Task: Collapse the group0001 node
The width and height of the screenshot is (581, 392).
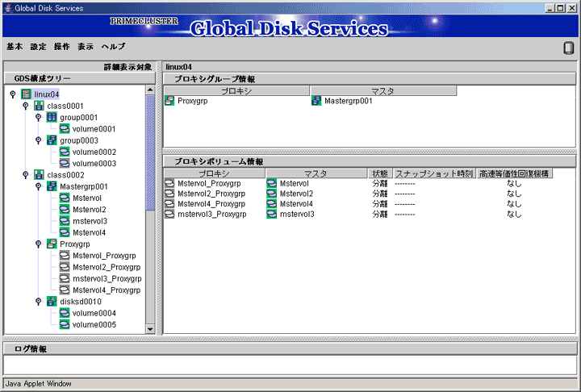Action: pos(38,117)
